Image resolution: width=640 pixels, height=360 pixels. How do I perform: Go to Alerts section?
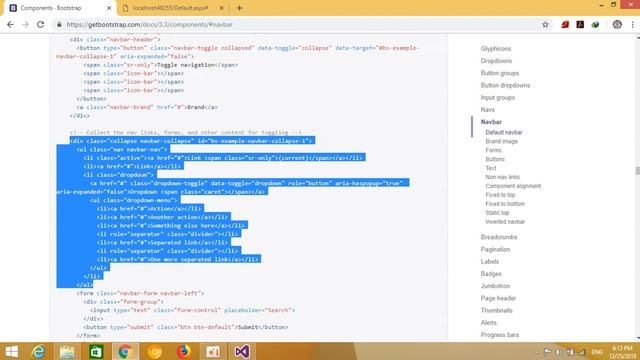[489, 323]
